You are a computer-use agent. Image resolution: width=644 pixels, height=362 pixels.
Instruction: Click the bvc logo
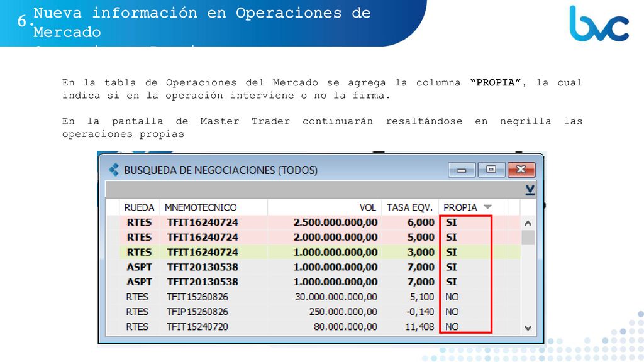(x=599, y=23)
